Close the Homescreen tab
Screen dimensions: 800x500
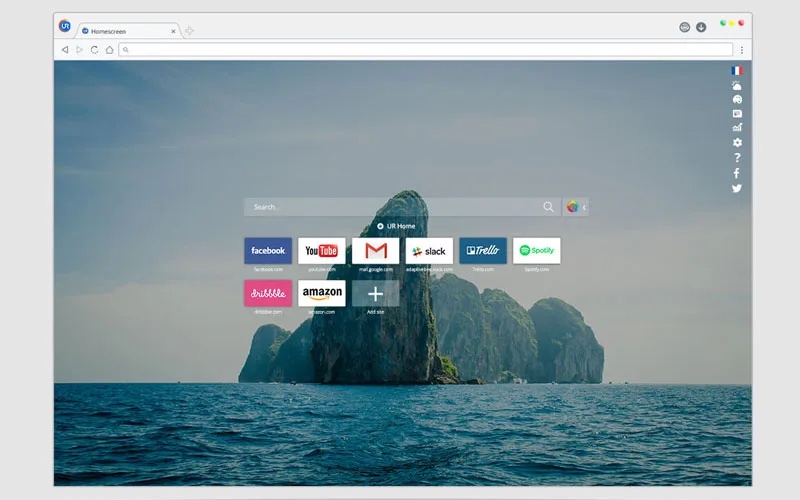(173, 31)
